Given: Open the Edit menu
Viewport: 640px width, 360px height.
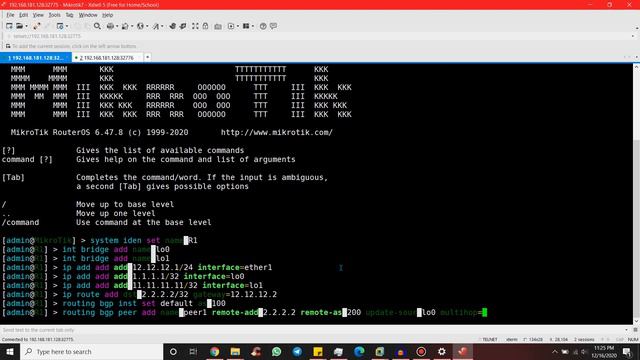Looking at the screenshot, I should point(24,15).
